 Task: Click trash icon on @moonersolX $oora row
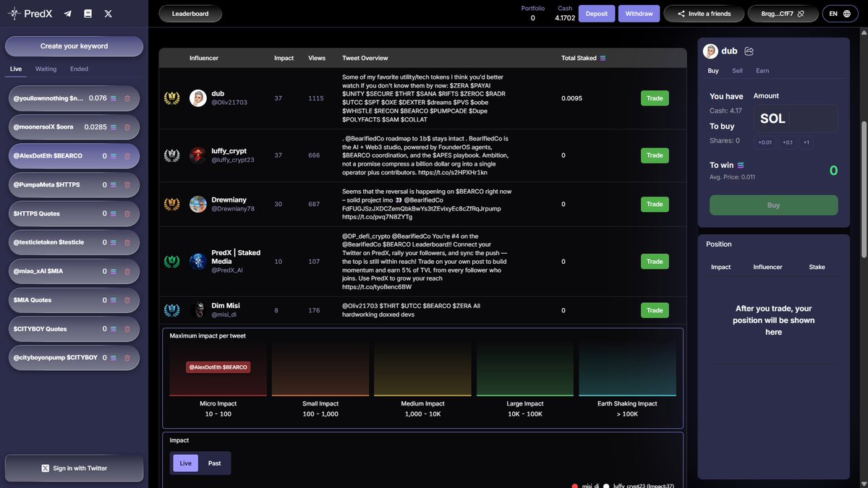click(127, 127)
